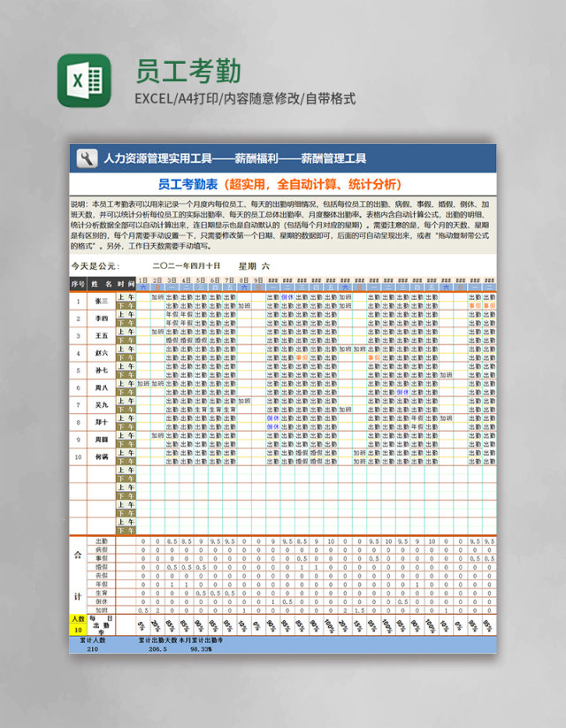Select employee name 孙七
Image resolution: width=566 pixels, height=728 pixels.
[101, 371]
